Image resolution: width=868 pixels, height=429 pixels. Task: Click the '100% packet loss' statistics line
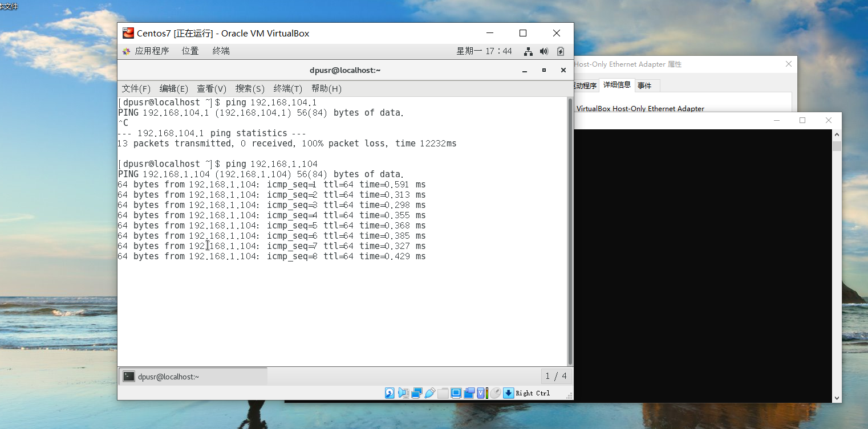287,144
